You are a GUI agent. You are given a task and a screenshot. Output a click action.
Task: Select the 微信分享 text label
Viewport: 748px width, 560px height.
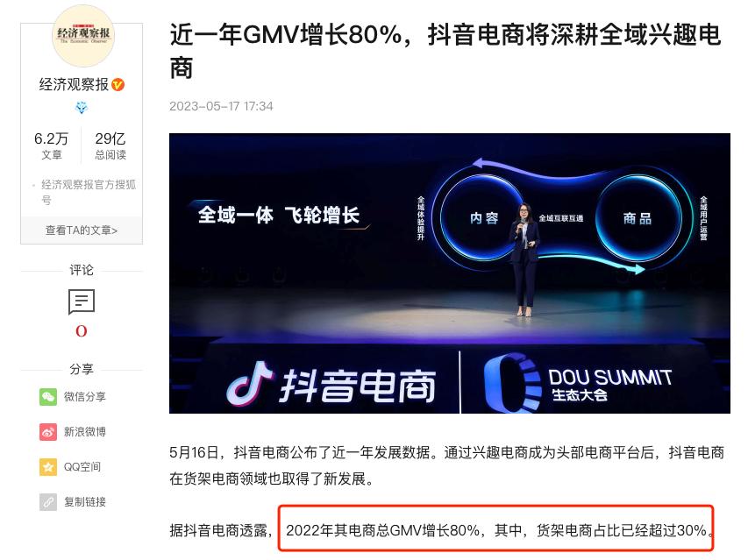coord(85,396)
